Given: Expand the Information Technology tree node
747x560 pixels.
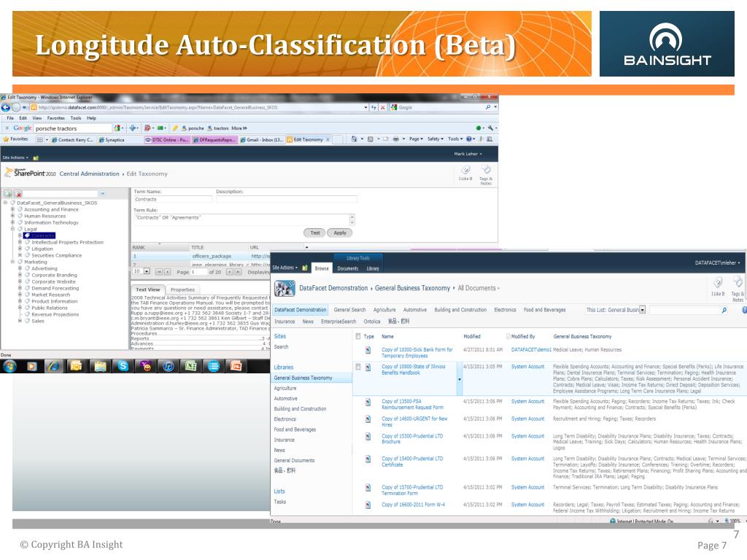Looking at the screenshot, I should pyautogui.click(x=13, y=222).
